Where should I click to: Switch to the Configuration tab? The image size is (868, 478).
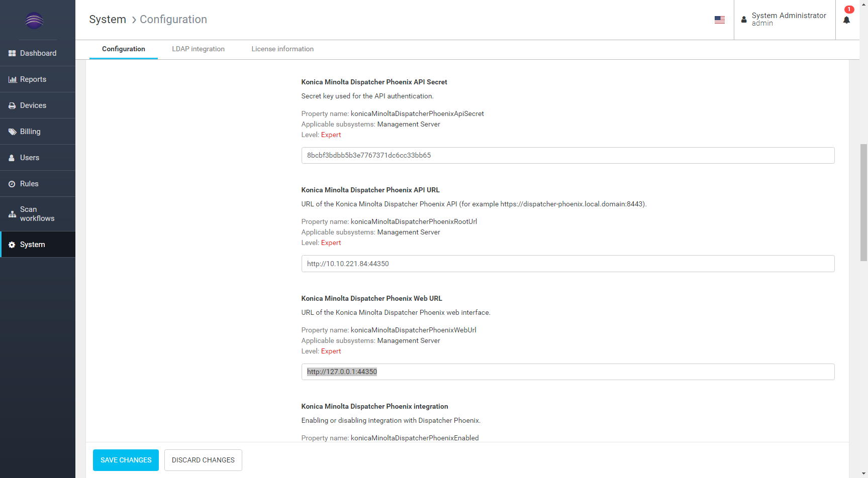pyautogui.click(x=124, y=49)
